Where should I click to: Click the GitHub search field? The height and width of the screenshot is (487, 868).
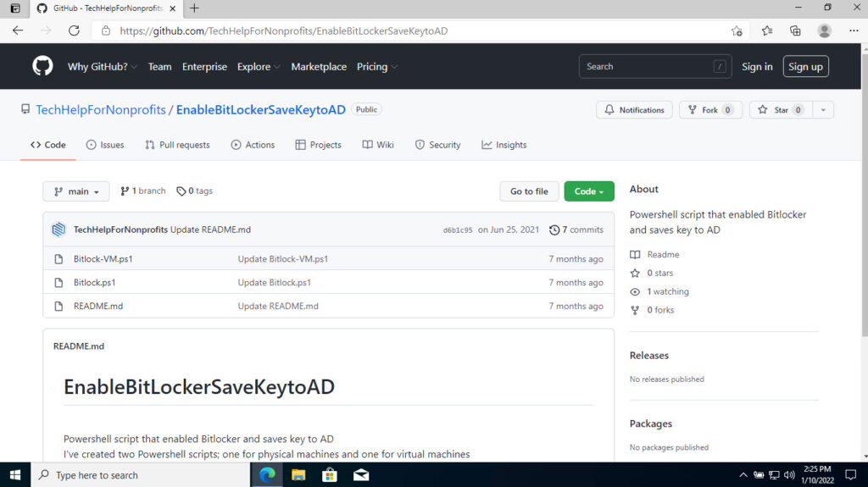pos(655,66)
